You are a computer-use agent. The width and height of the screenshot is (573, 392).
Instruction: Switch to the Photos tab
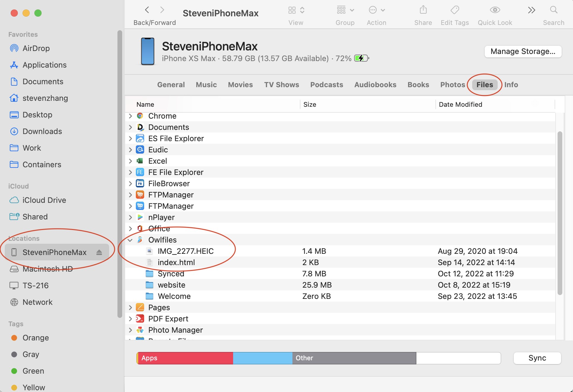[453, 85]
